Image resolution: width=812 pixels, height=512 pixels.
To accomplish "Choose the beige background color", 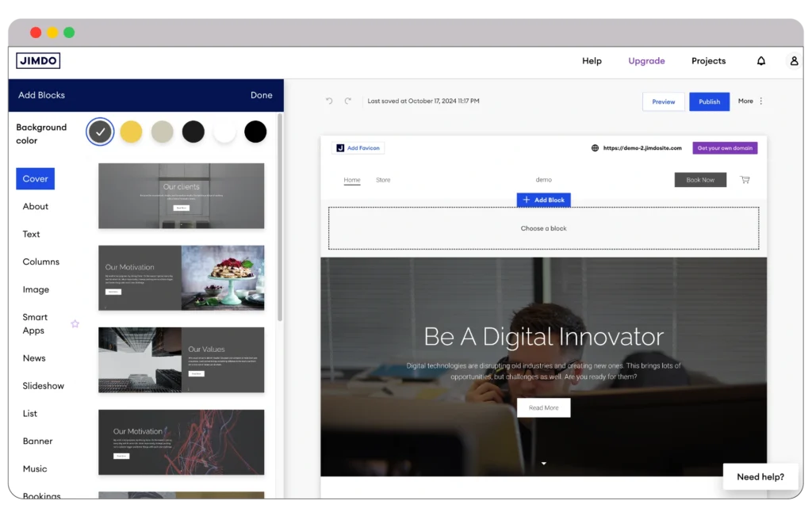I will tap(162, 132).
